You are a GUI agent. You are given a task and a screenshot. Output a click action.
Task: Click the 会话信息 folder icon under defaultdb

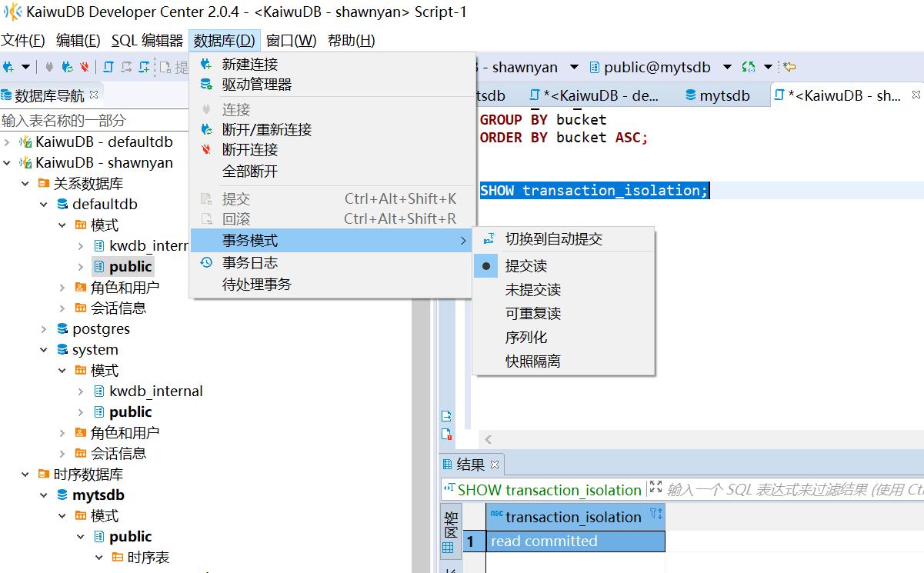[x=81, y=308]
